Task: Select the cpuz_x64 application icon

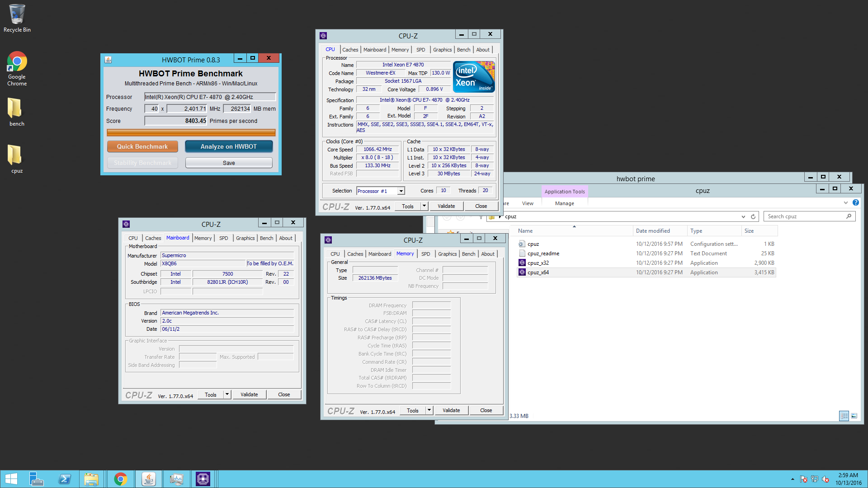Action: (x=522, y=272)
